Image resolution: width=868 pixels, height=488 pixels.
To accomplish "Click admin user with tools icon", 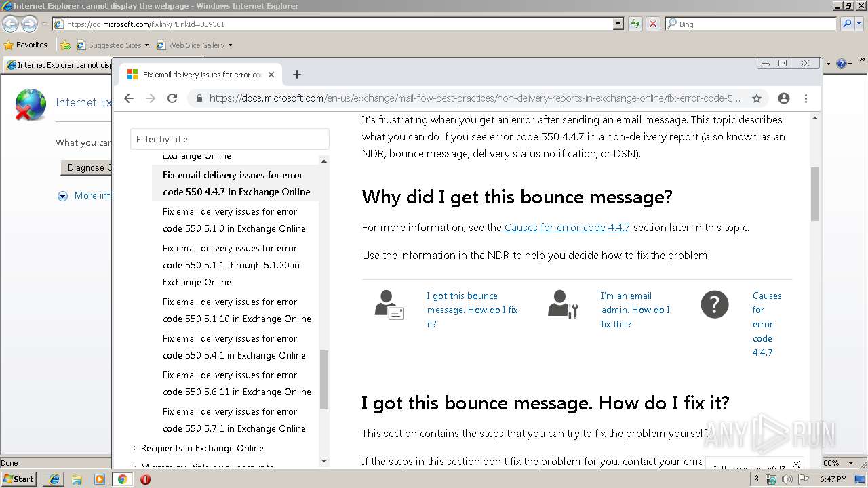I will coord(563,304).
